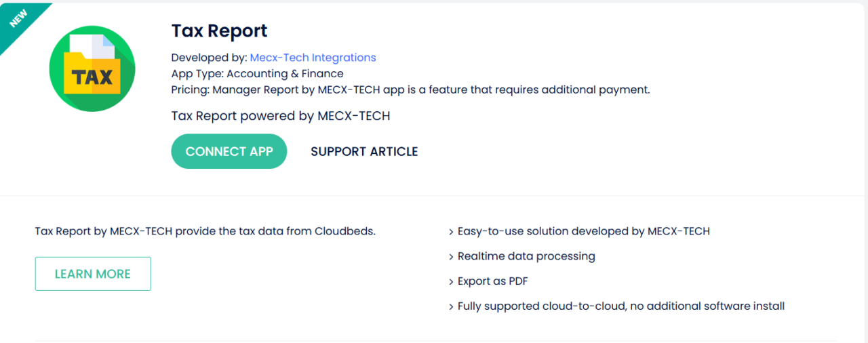Click the Developed by label
Image resolution: width=868 pixels, height=343 pixels.
coord(209,58)
